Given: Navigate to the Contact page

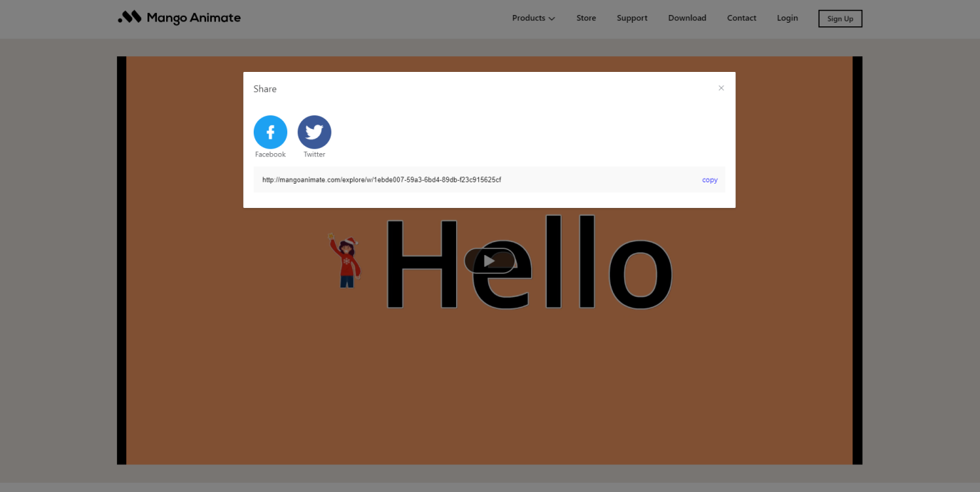Looking at the screenshot, I should click(x=741, y=19).
